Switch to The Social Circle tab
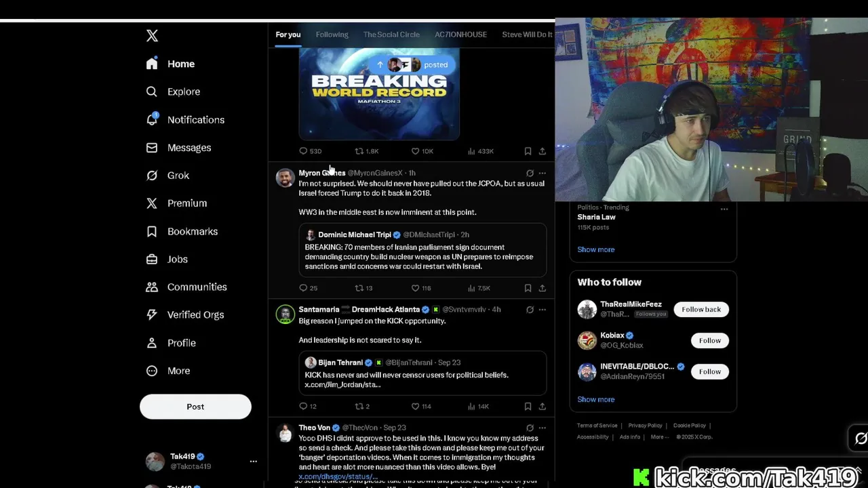Screen dimensions: 868x488 point(391,35)
